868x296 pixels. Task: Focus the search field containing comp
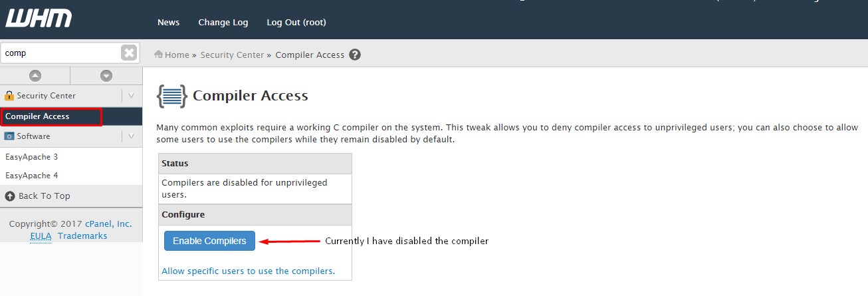[60, 53]
